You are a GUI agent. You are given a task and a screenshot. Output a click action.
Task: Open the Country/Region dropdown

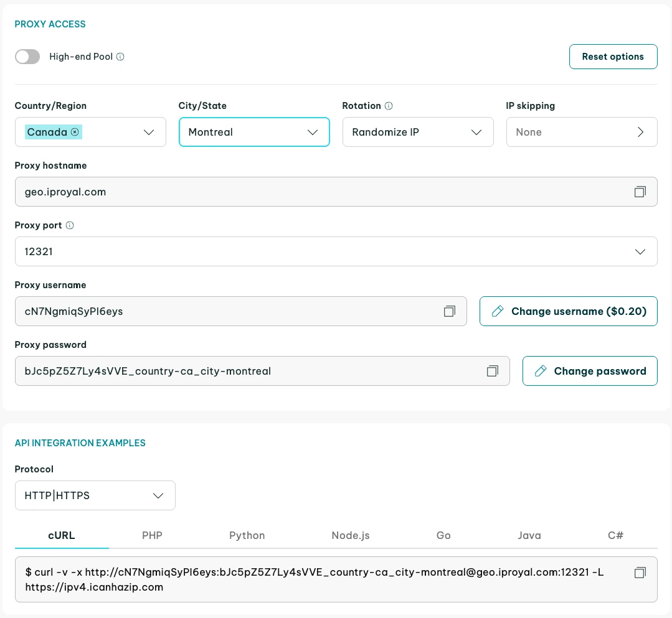[x=148, y=132]
